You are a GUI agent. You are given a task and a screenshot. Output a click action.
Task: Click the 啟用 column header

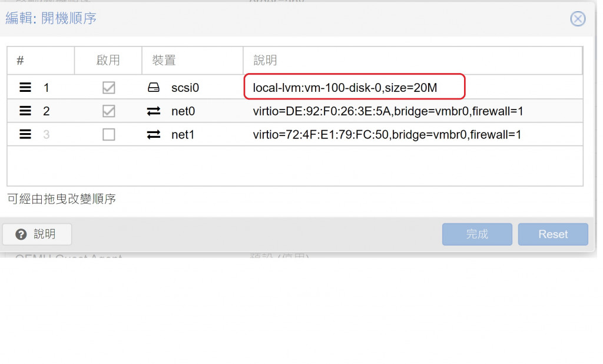click(x=108, y=61)
